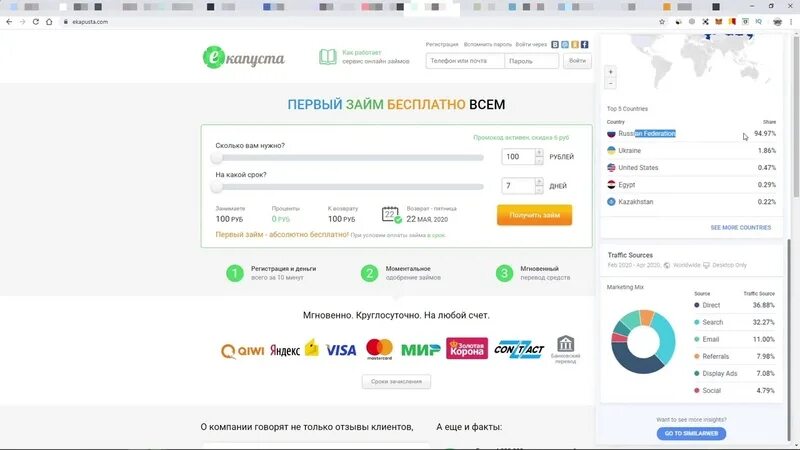Viewport: 800px width, 450px height.
Task: Click the Войти login button
Action: (577, 61)
